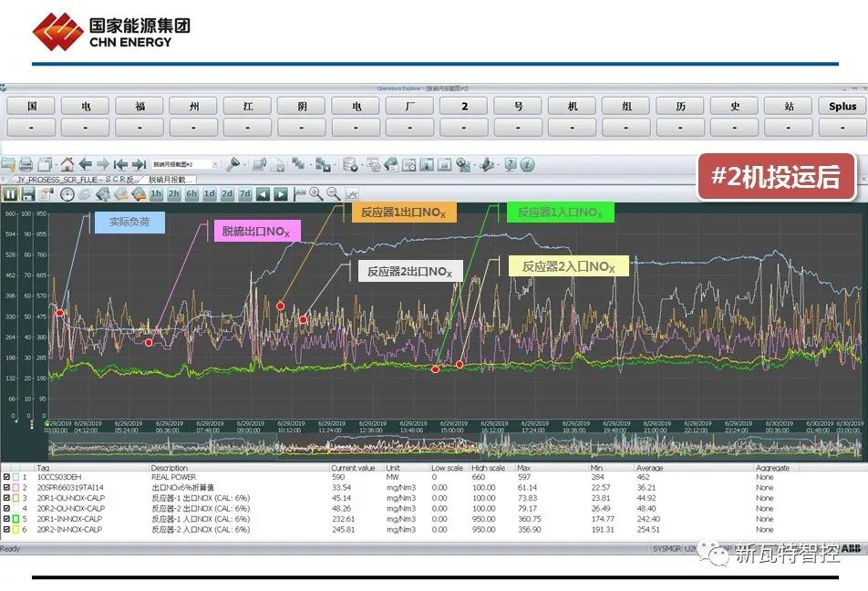Screen dimensions: 868x591
Task: Sort by the Description column header
Action: click(x=170, y=468)
